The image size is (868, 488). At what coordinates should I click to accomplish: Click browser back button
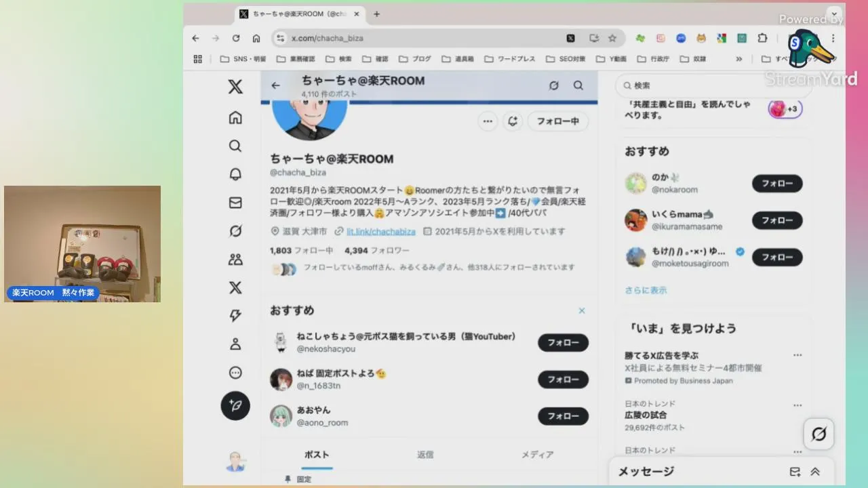point(196,39)
